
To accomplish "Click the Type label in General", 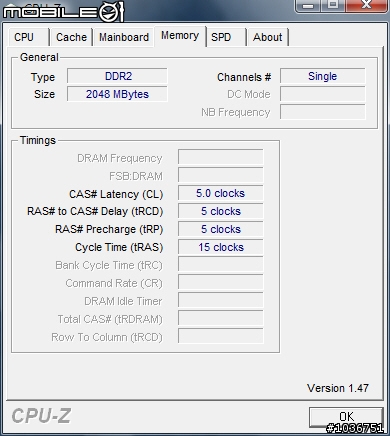I will point(43,78).
